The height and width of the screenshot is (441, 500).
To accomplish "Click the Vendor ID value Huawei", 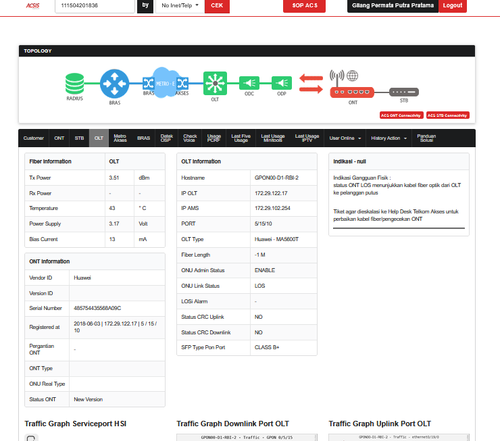I will tap(82, 278).
